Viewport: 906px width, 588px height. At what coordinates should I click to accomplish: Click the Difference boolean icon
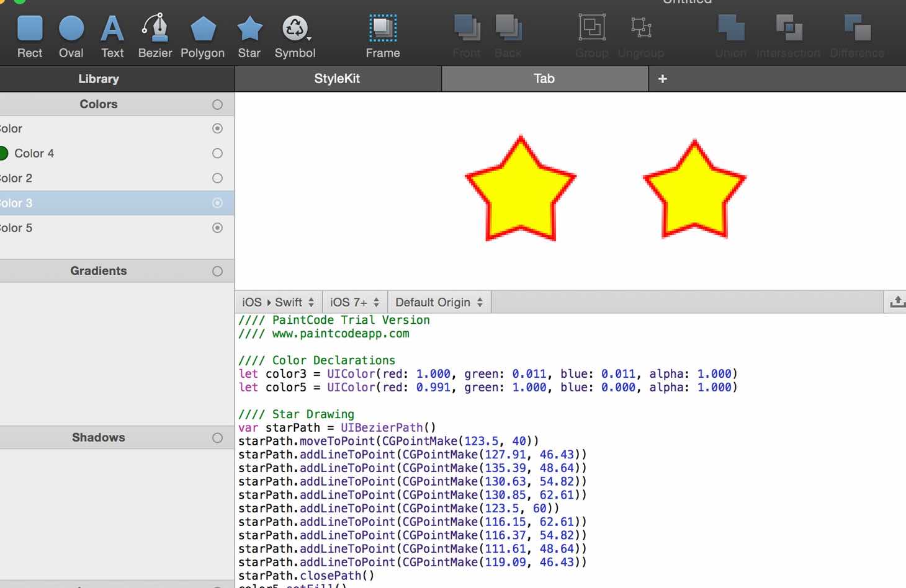coord(857,28)
